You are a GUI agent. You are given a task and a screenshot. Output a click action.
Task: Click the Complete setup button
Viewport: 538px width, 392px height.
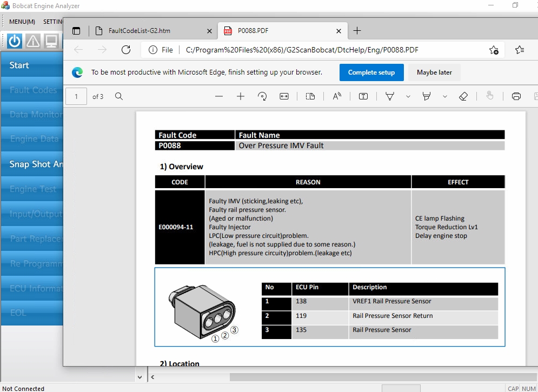pyautogui.click(x=371, y=72)
